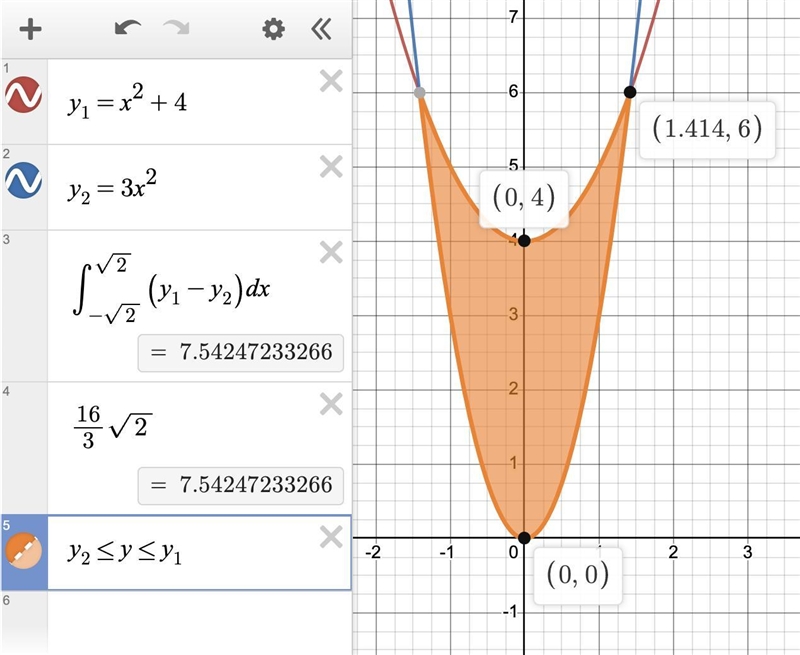Select the integral result 7.54247233266
The height and width of the screenshot is (655, 800).
coord(241,352)
